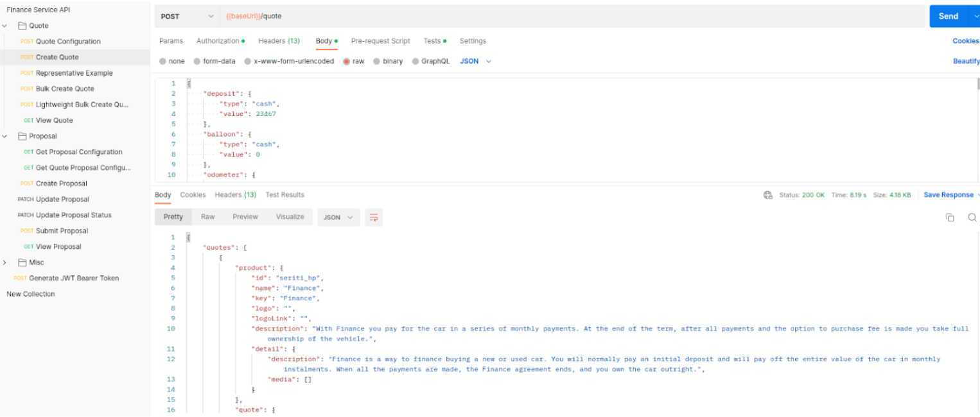The height and width of the screenshot is (417, 980).
Task: Expand the Misc folder
Action: point(5,262)
